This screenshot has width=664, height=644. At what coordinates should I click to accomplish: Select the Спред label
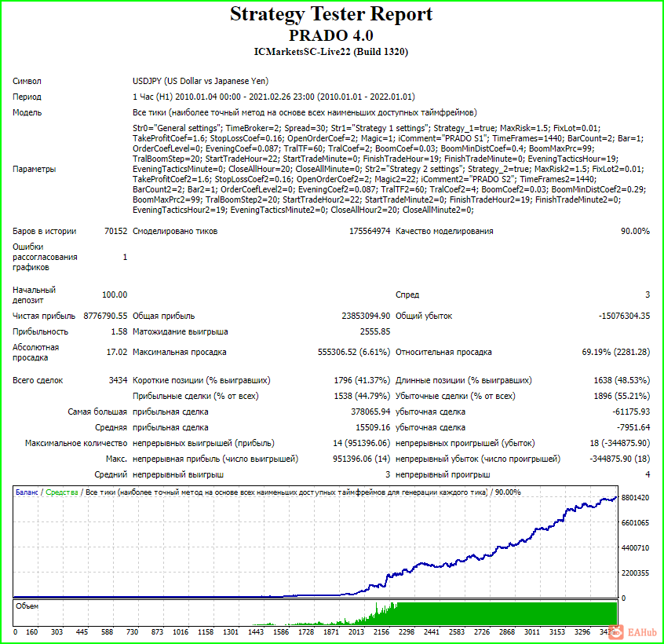(x=407, y=295)
